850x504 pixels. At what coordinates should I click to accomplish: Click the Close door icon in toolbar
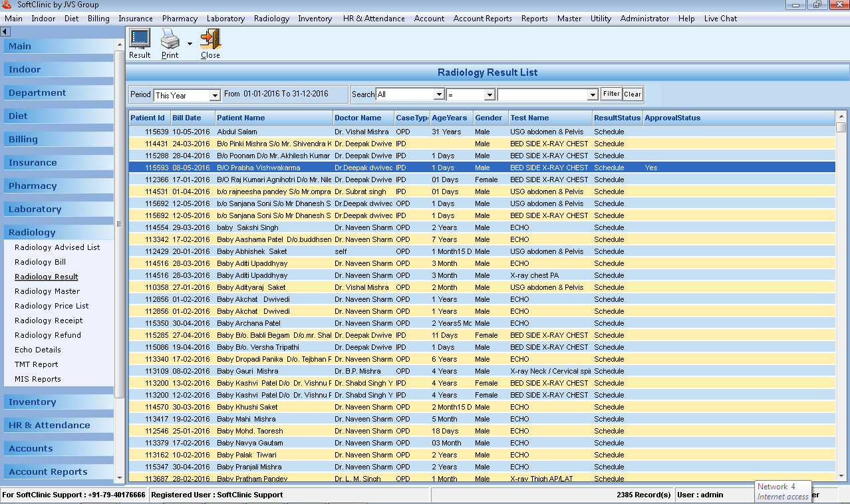coord(210,39)
